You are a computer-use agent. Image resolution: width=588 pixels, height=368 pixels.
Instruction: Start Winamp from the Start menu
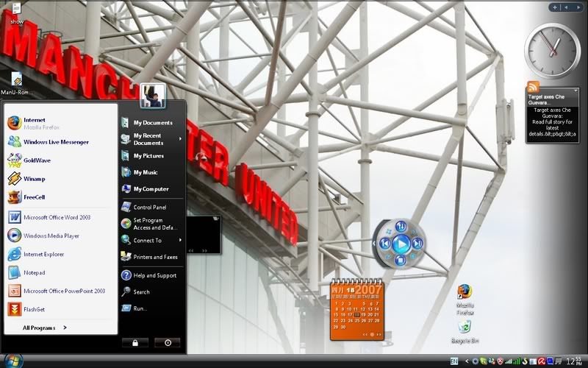(35, 179)
